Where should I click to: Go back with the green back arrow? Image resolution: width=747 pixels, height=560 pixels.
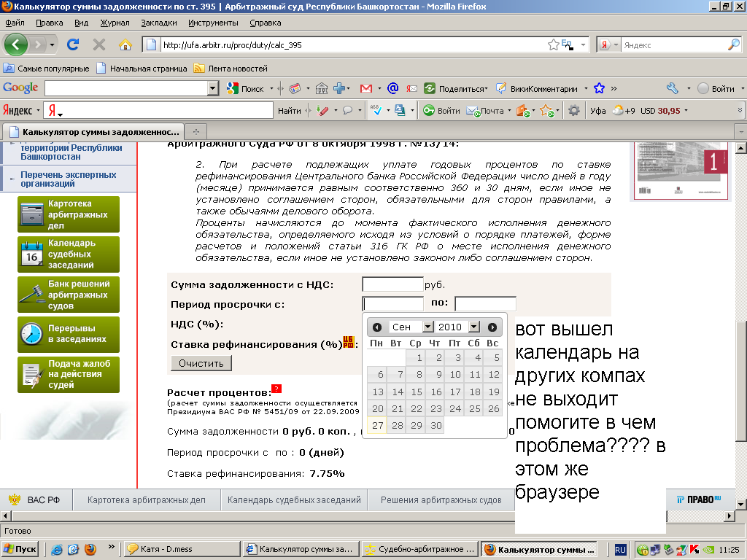pos(16,44)
